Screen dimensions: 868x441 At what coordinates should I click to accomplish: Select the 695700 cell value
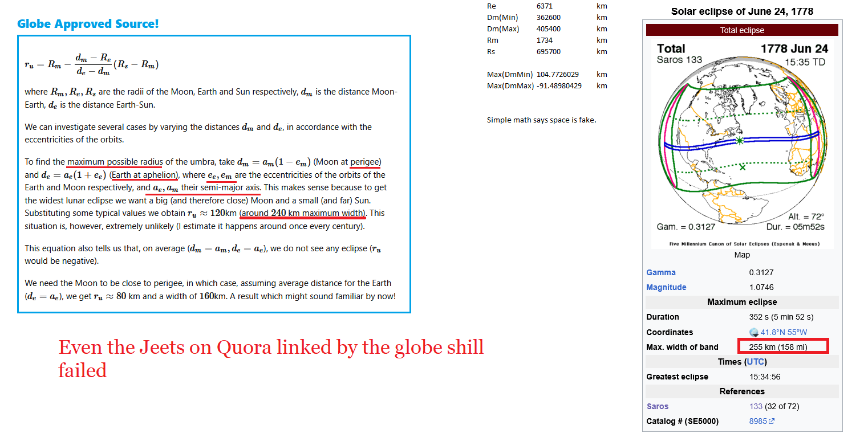pos(549,52)
